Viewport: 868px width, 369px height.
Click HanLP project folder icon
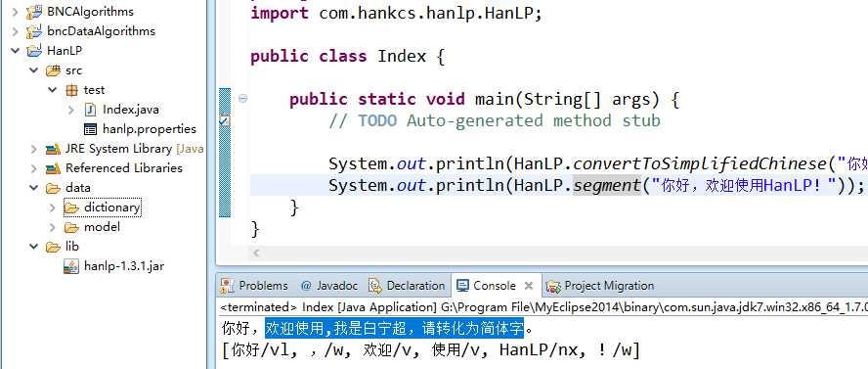pos(34,51)
